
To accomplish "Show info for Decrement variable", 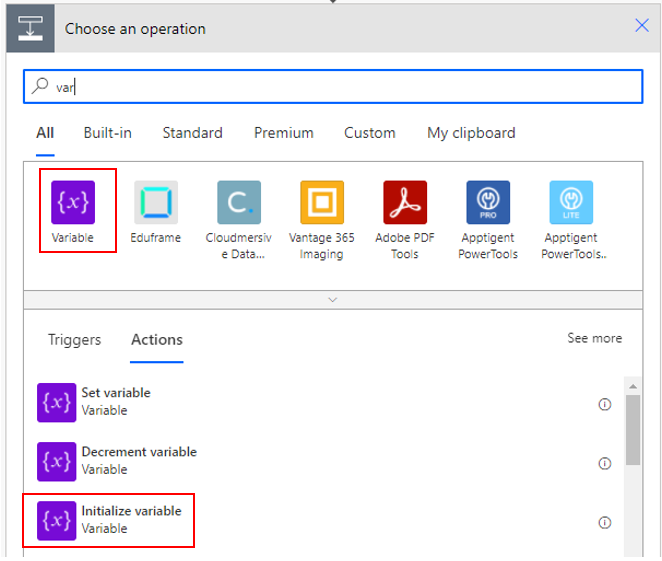I will [x=605, y=463].
